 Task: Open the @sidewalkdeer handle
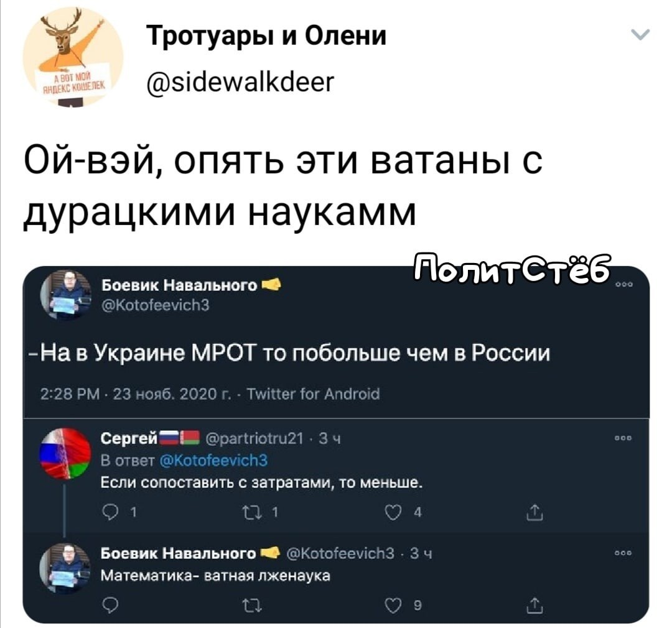pos(240,82)
